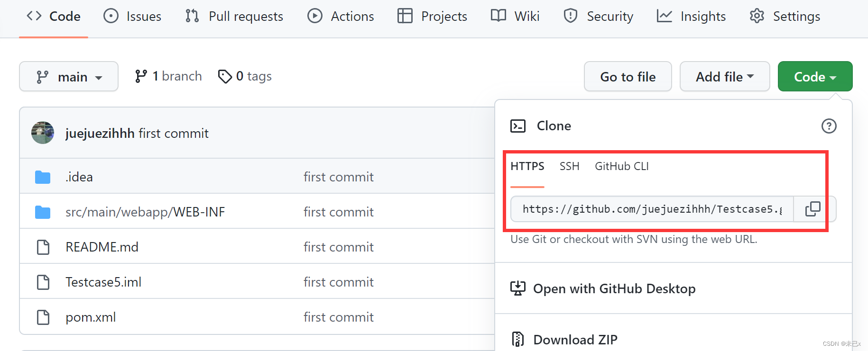Click the Actions play-circle icon
Viewport: 868px width, 351px height.
(315, 16)
